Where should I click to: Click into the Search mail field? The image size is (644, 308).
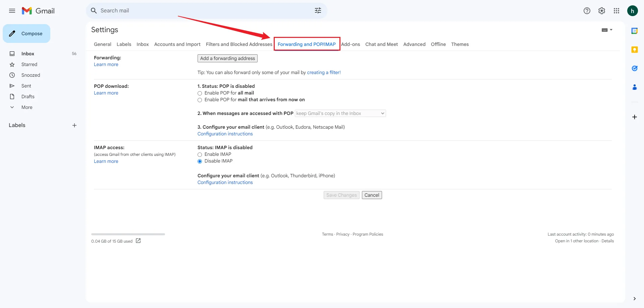[201, 11]
